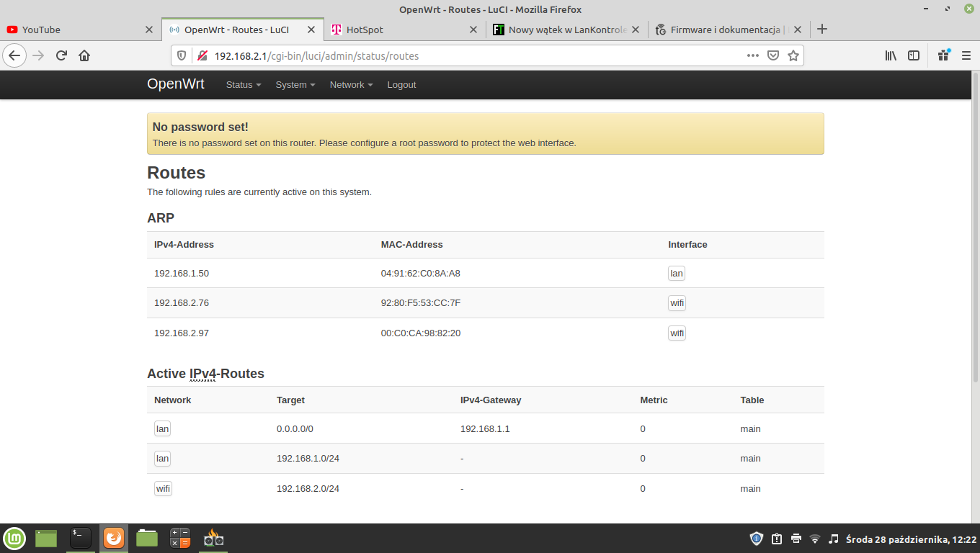
Task: Open the Linux Mint start menu
Action: (14, 538)
